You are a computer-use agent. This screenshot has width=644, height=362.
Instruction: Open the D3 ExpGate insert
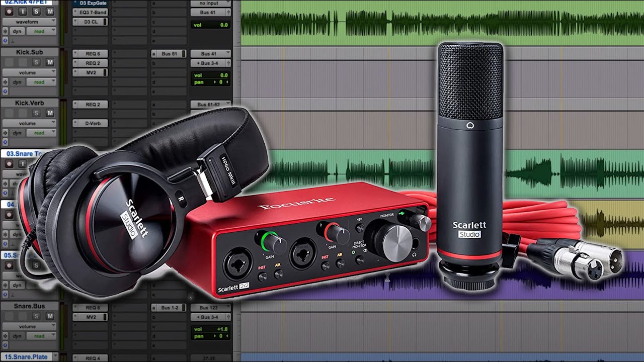(x=90, y=3)
